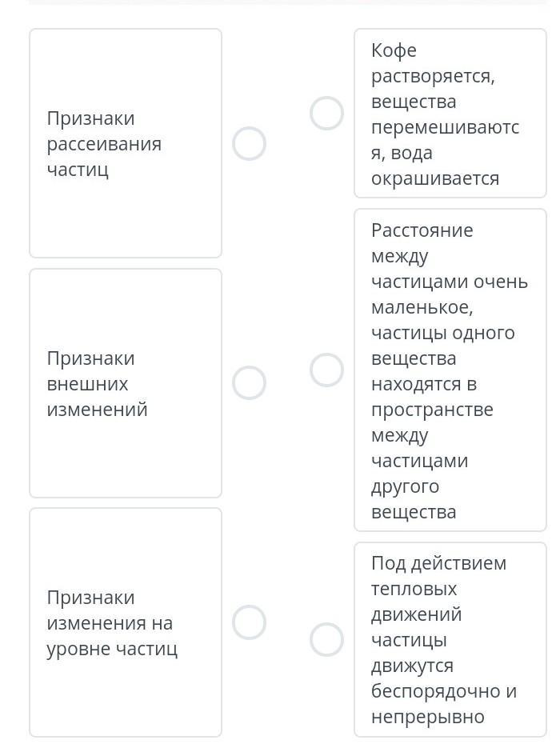Mark the circle next to 'Расстояние между частицами' answer
The image size is (556, 756).
tap(326, 370)
